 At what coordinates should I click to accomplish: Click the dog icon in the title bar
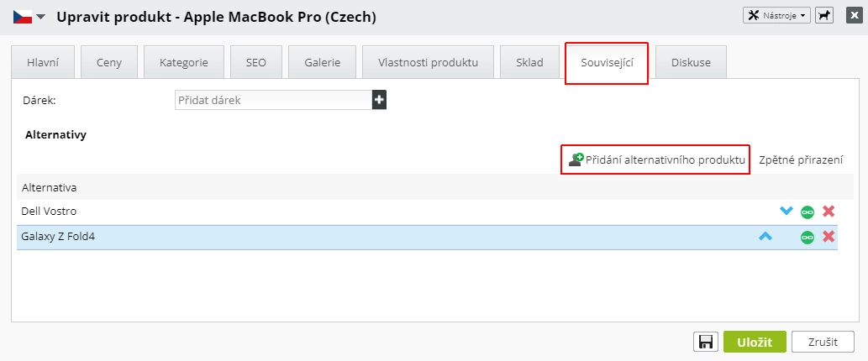coord(824,16)
